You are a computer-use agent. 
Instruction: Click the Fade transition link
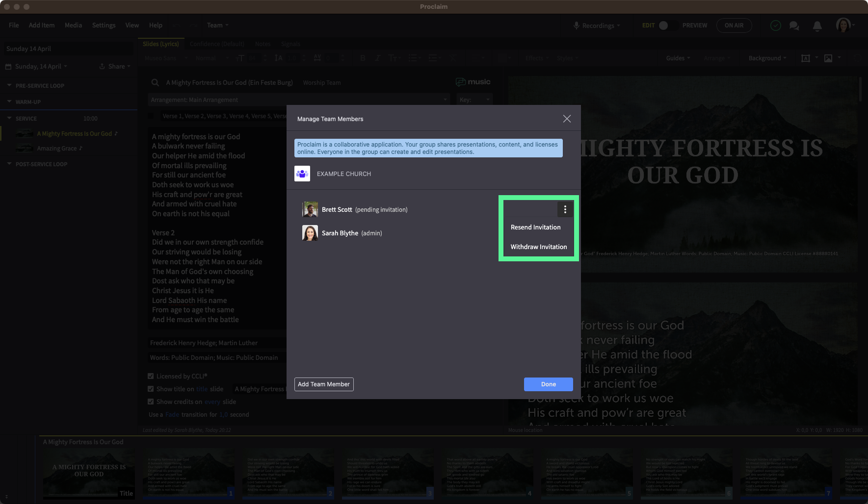point(172,414)
